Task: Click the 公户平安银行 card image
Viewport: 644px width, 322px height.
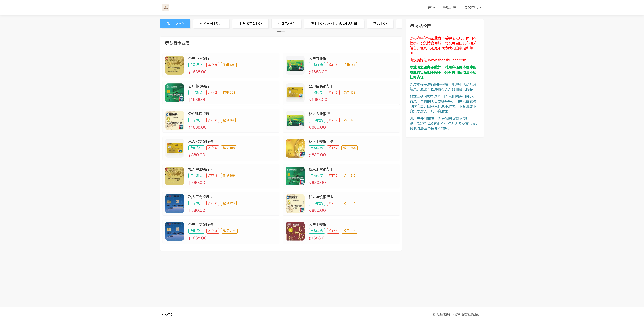Action: [295, 231]
